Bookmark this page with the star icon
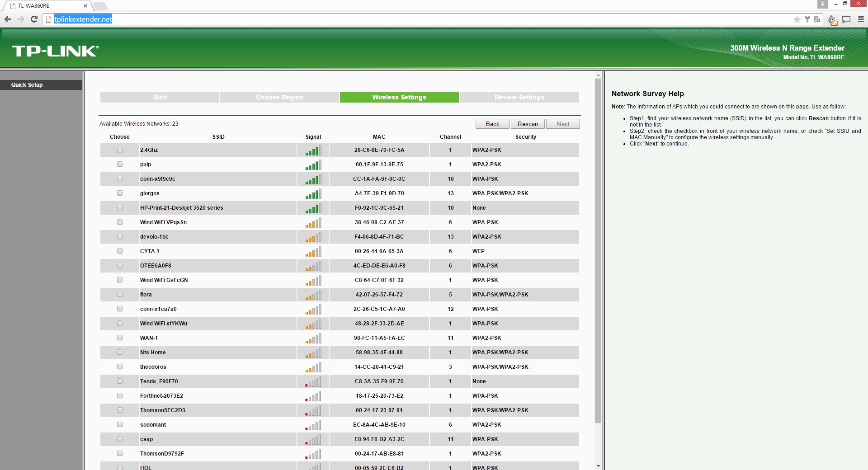The width and height of the screenshot is (868, 470). click(797, 19)
